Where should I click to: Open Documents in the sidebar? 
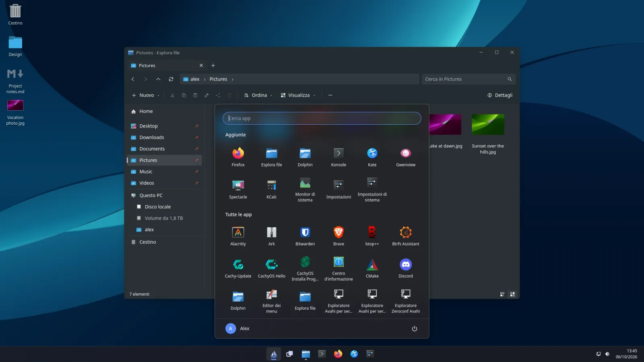(x=164, y=149)
